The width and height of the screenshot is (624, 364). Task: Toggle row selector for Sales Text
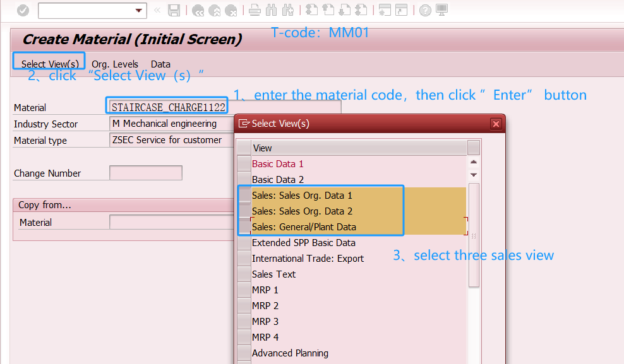pyautogui.click(x=244, y=274)
